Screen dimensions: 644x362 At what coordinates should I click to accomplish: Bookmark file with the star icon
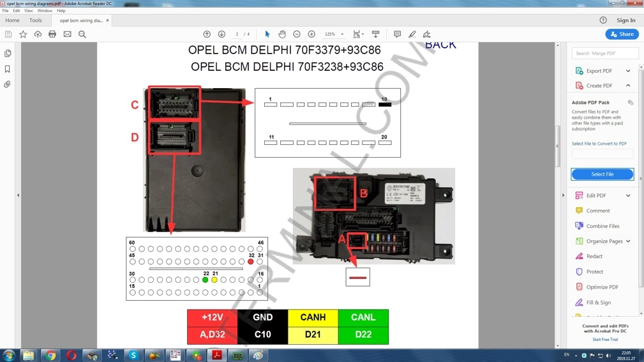coord(23,34)
